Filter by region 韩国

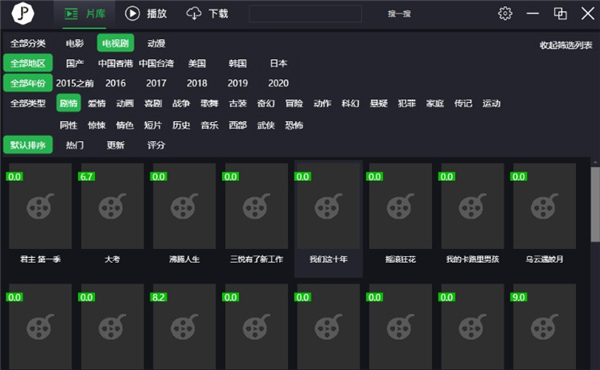238,63
